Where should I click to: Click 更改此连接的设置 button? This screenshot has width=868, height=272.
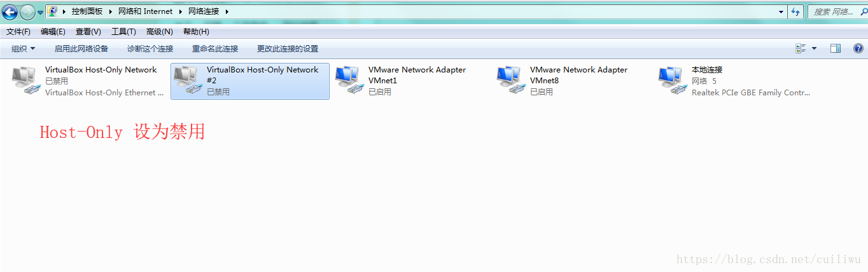(x=288, y=49)
